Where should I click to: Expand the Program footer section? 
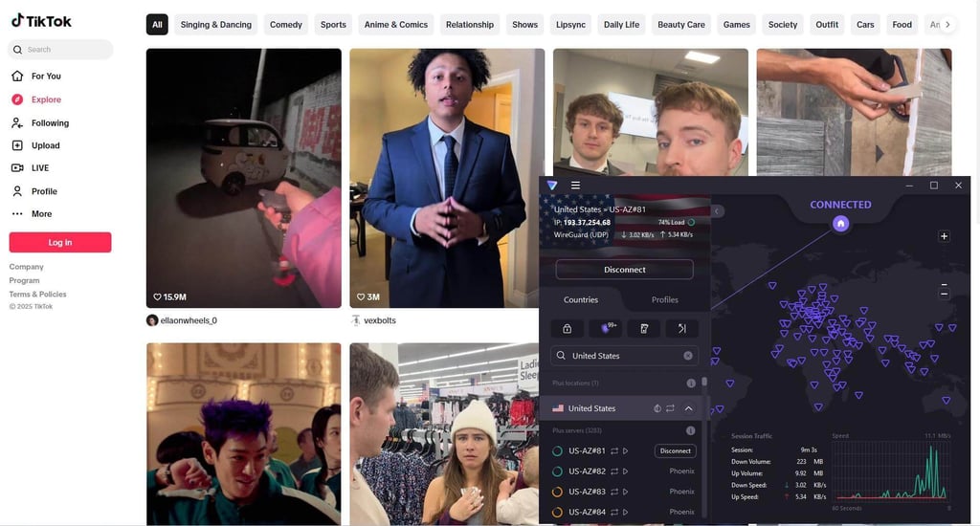[x=24, y=280]
